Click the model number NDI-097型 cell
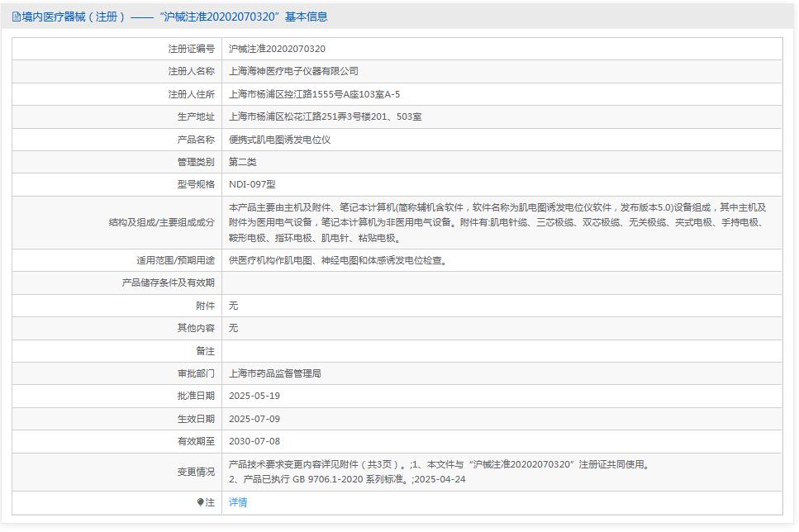799x532 pixels. (255, 185)
